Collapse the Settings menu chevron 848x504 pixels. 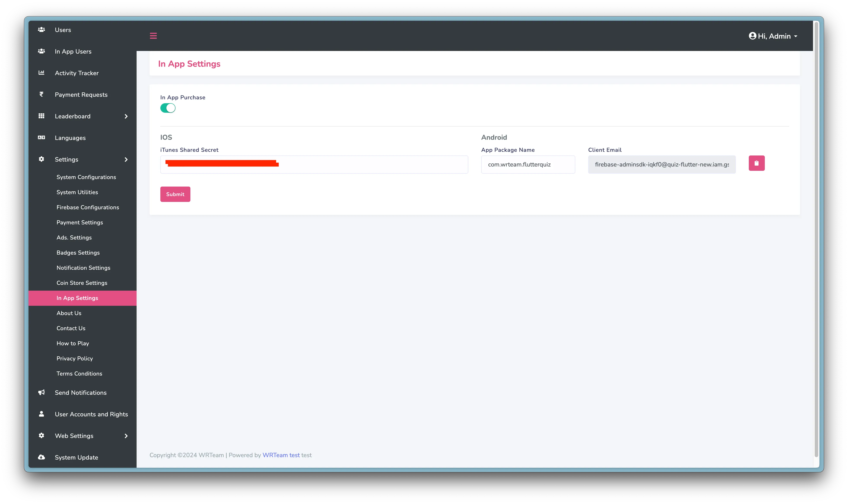click(126, 159)
